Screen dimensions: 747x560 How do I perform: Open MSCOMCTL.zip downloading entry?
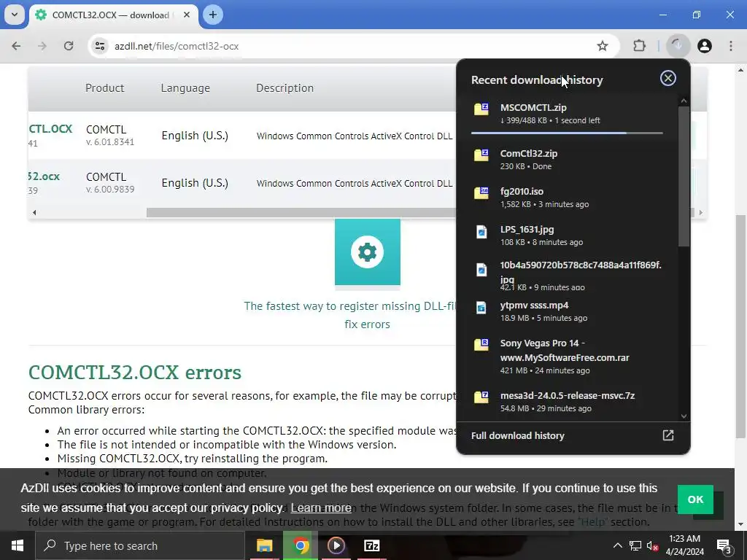[567, 114]
